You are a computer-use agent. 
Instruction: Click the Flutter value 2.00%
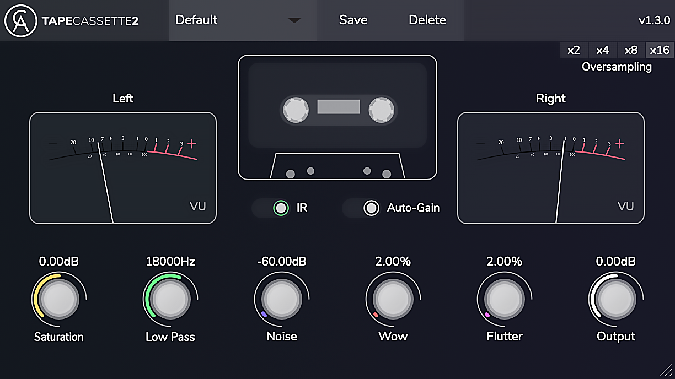504,261
